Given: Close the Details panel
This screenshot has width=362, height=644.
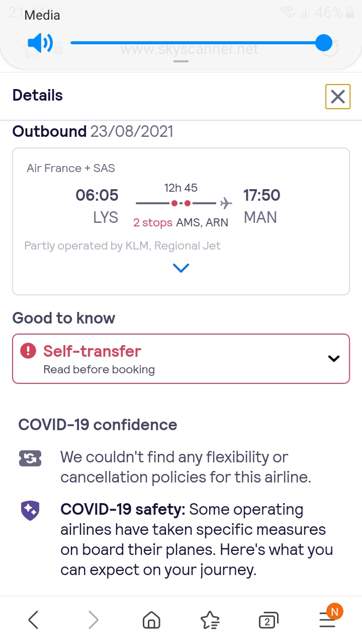Looking at the screenshot, I should pyautogui.click(x=337, y=96).
